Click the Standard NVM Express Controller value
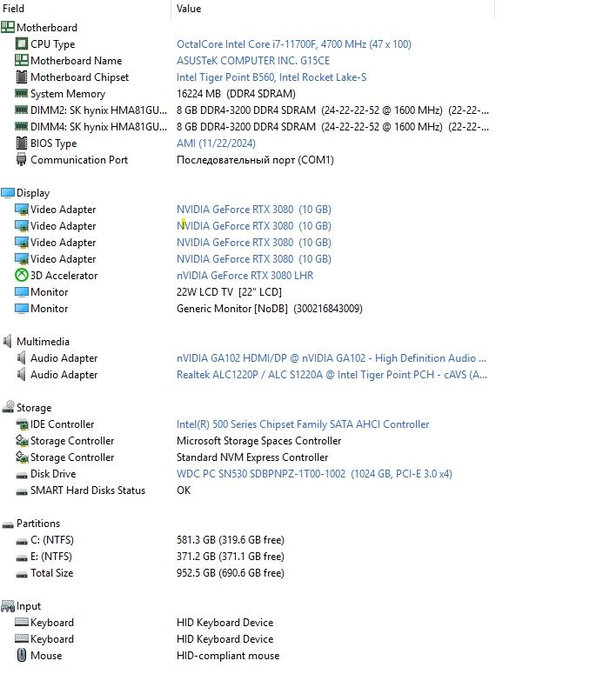 tap(252, 457)
